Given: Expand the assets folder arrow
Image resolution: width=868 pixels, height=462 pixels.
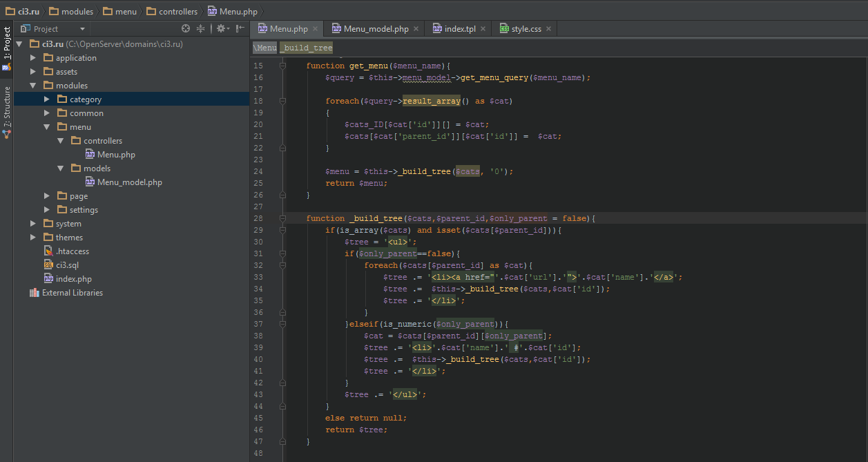Looking at the screenshot, I should 32,72.
